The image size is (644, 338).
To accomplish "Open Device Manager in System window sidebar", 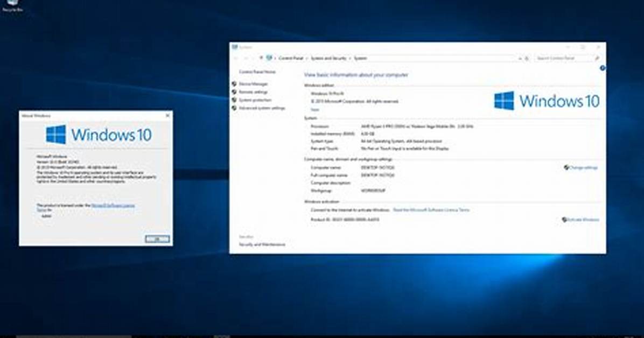I will click(x=253, y=84).
